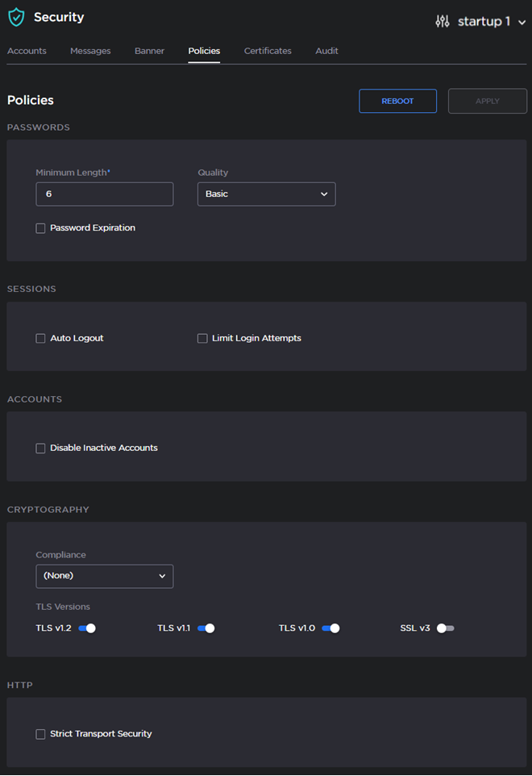Open the Audit tab
The width and height of the screenshot is (532, 776).
326,50
